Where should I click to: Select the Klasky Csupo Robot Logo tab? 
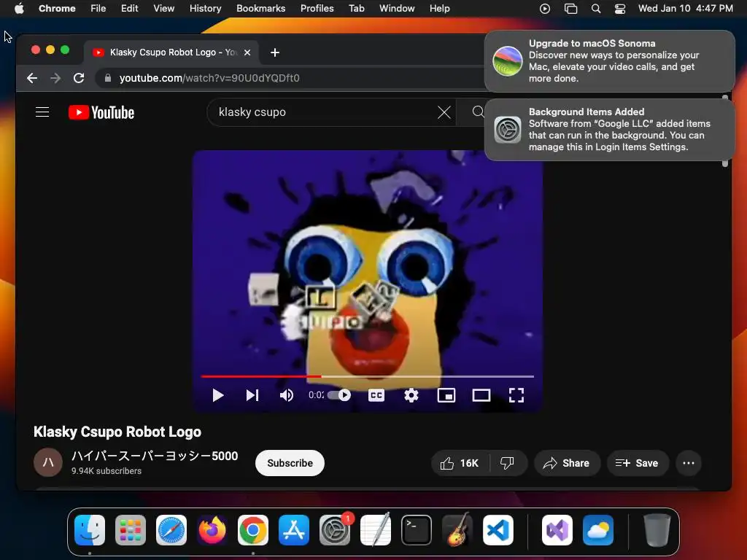[x=171, y=52]
